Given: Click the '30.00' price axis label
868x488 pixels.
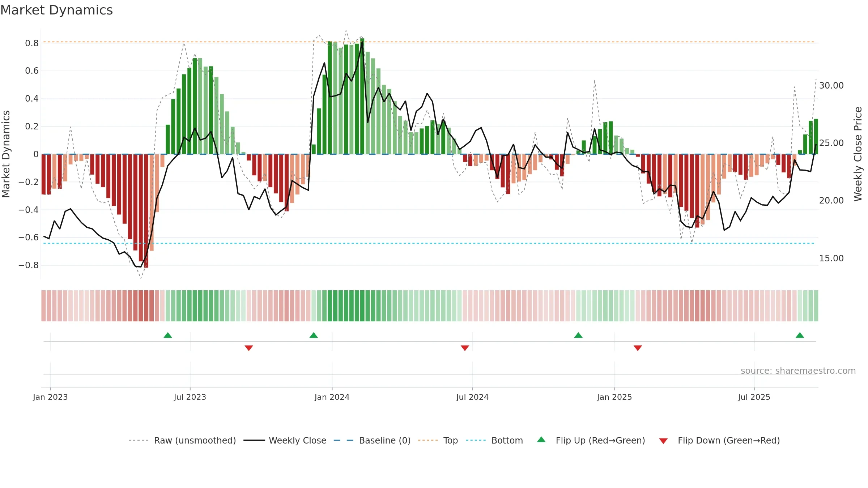Looking at the screenshot, I should tap(831, 86).
